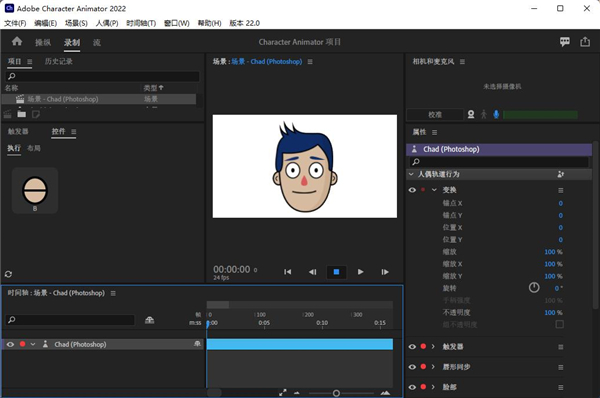The height and width of the screenshot is (398, 600).
Task: Open the 控件 panel menu icon
Action: point(73,132)
